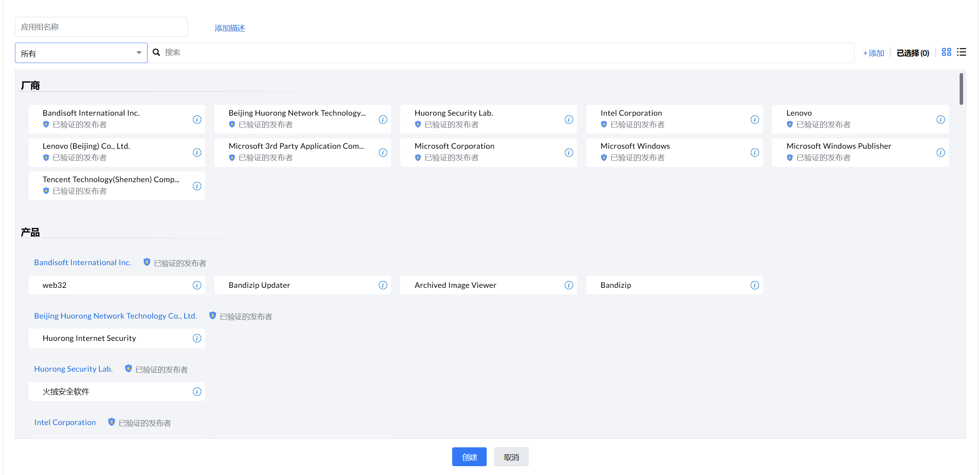Viewport: 980px width, 475px height.
Task: Show info for Bandizip Updater product
Action: [383, 285]
